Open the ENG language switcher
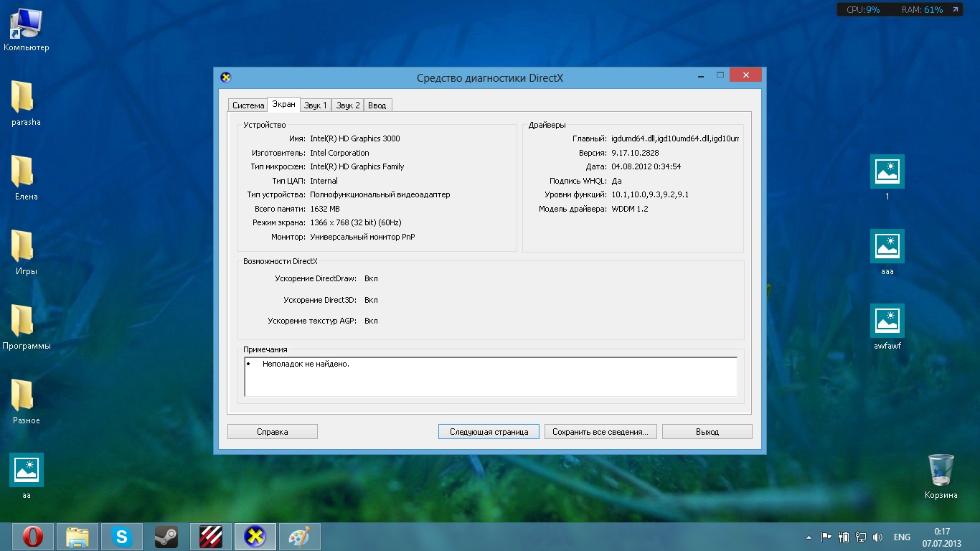 point(902,537)
